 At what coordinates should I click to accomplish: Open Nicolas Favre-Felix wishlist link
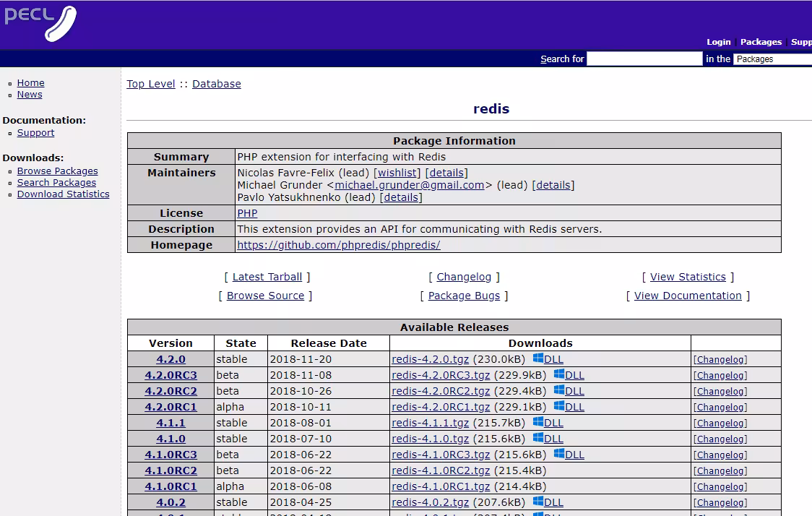click(x=398, y=173)
